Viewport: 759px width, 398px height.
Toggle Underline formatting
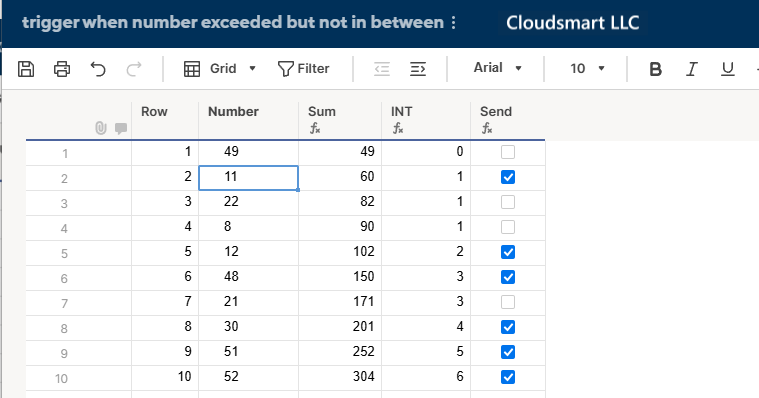[x=728, y=69]
